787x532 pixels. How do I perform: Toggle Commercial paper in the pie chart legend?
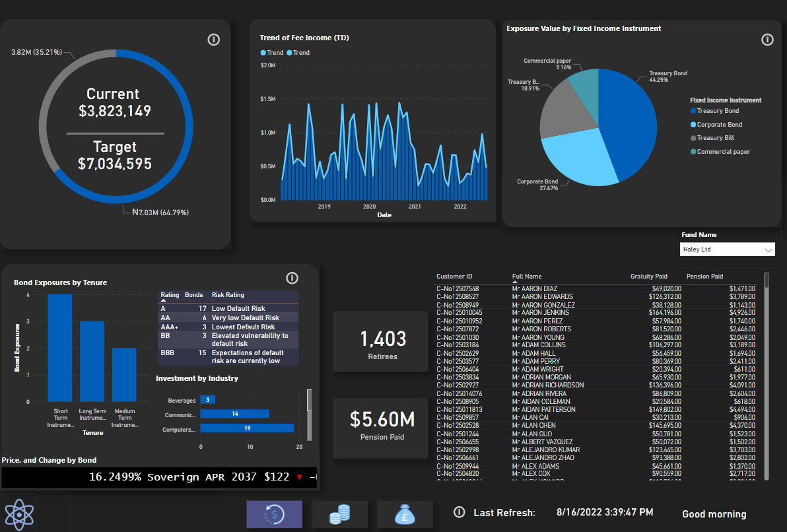pyautogui.click(x=722, y=152)
